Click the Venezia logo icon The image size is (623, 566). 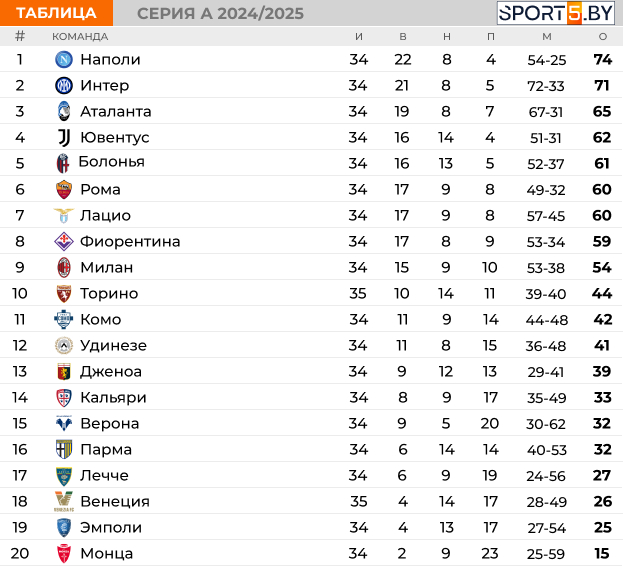(x=64, y=501)
